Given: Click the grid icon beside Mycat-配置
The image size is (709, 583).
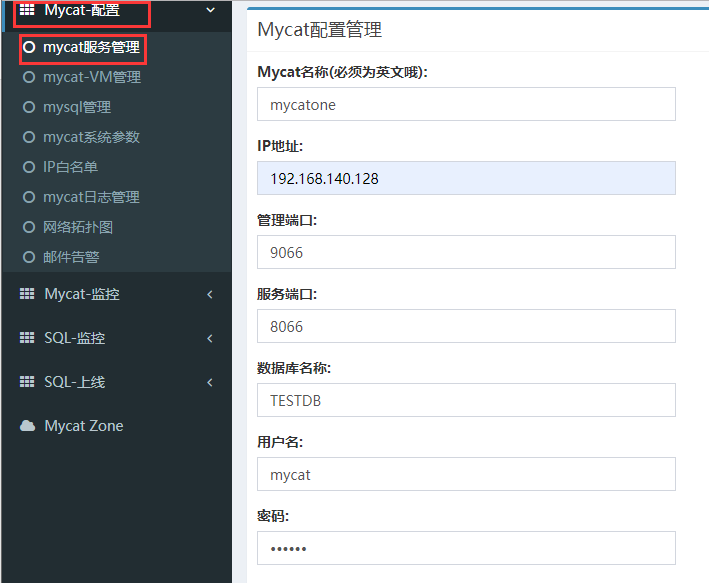Looking at the screenshot, I should [27, 9].
